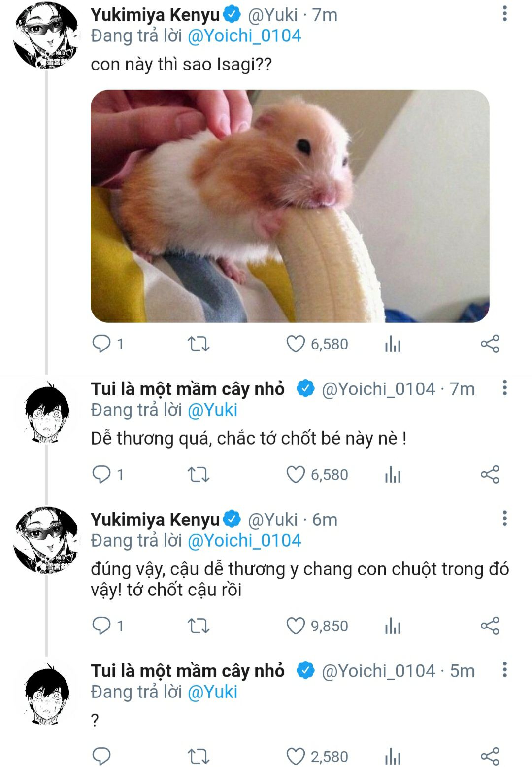
Task: Reply to the hamster photo tweet
Action: click(101, 344)
